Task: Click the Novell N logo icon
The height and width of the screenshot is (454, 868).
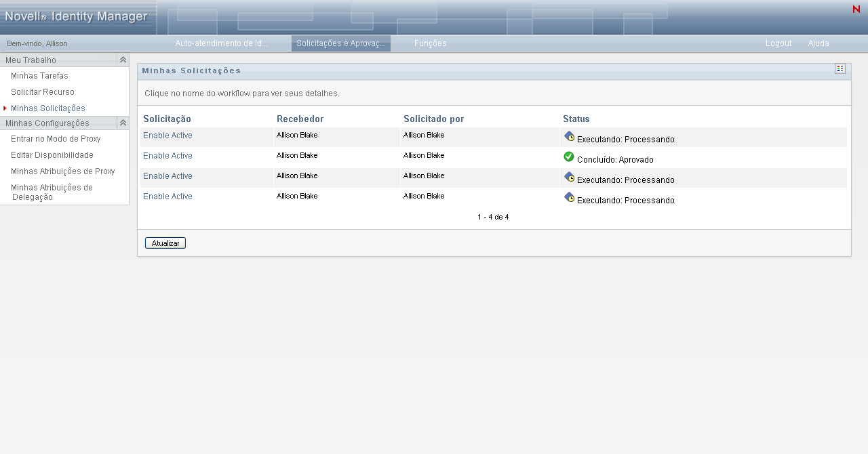Action: pyautogui.click(x=856, y=9)
